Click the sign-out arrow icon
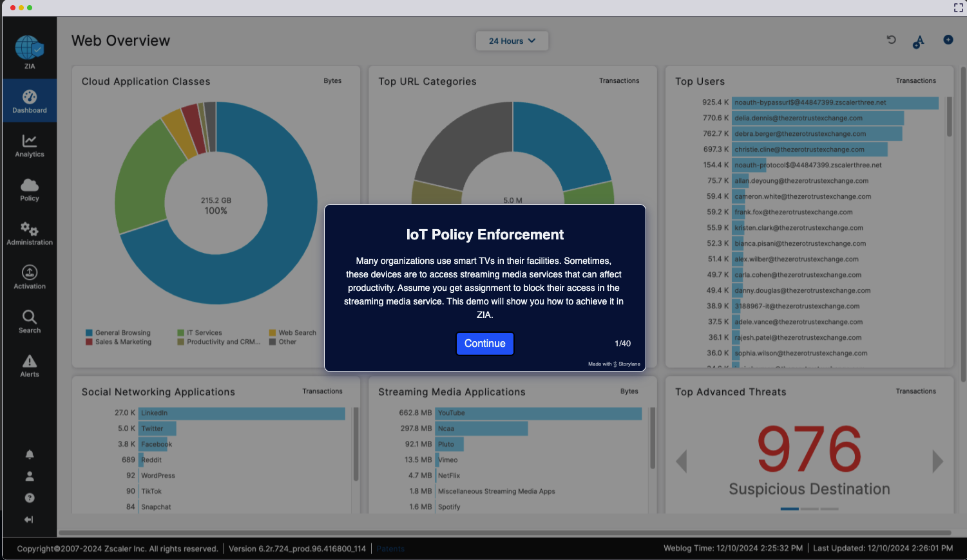Image resolution: width=967 pixels, height=560 pixels. pyautogui.click(x=29, y=519)
